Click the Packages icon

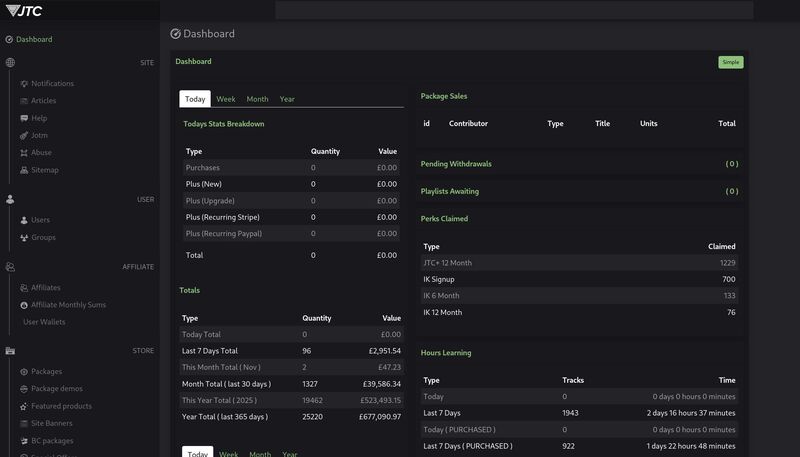(x=24, y=371)
